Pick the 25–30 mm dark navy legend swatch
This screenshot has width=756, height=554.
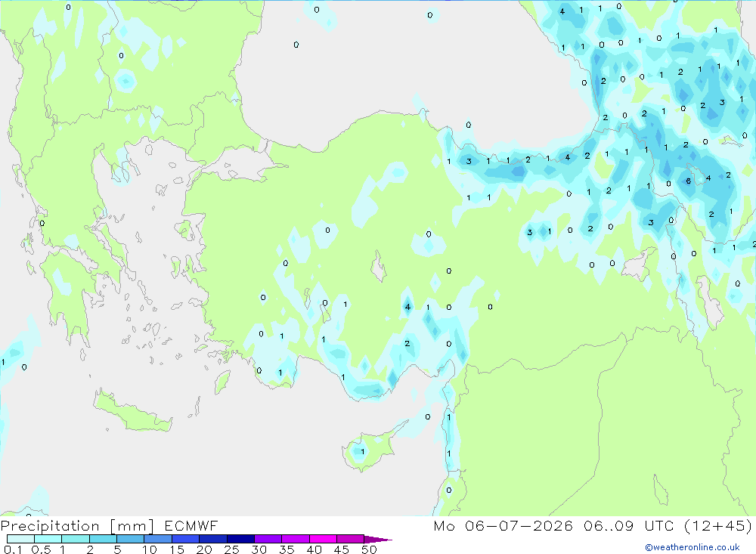240,539
